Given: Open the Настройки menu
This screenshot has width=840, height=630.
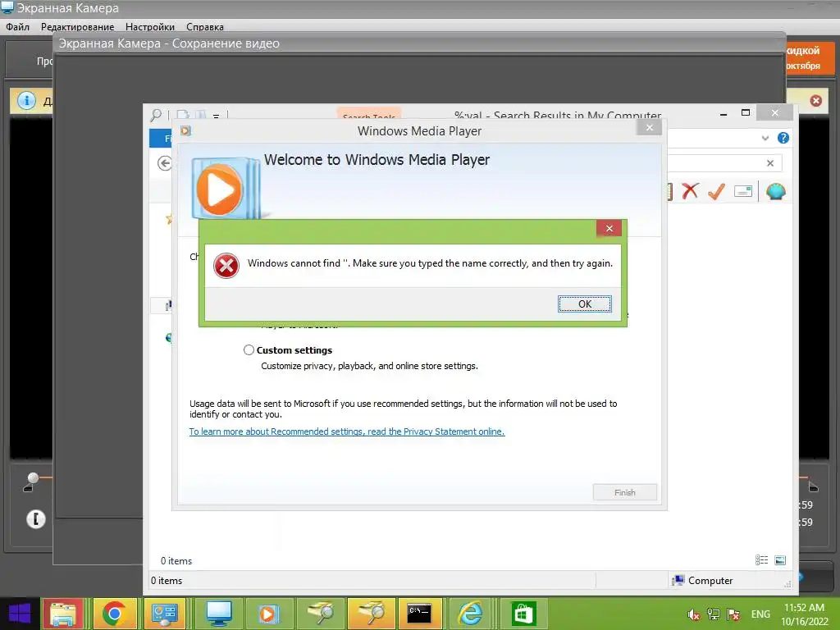Looking at the screenshot, I should [x=150, y=27].
